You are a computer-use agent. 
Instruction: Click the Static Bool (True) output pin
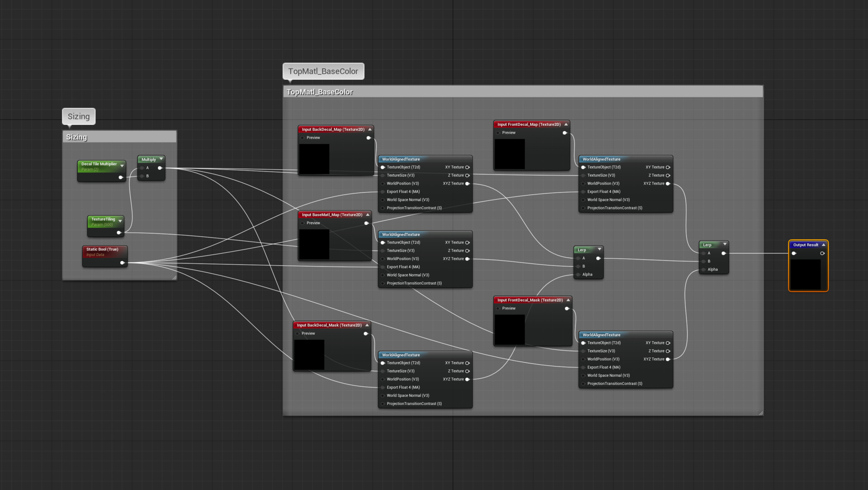coord(122,263)
